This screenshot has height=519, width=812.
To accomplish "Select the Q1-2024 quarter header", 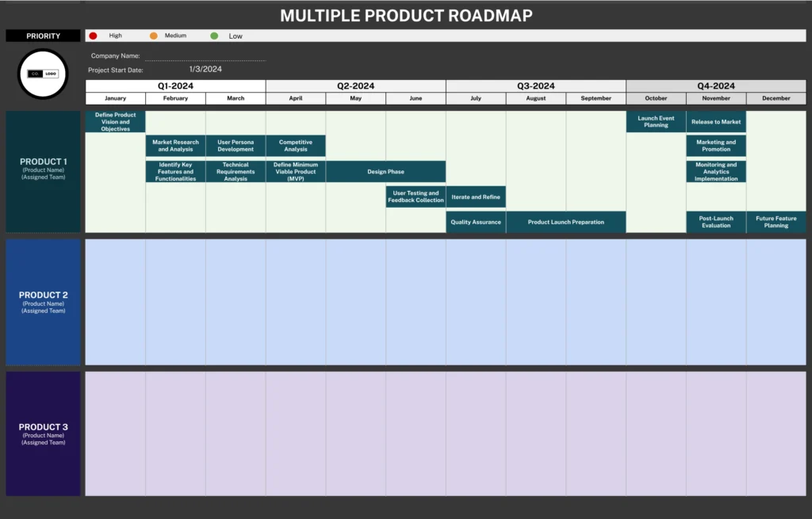I will coord(175,86).
